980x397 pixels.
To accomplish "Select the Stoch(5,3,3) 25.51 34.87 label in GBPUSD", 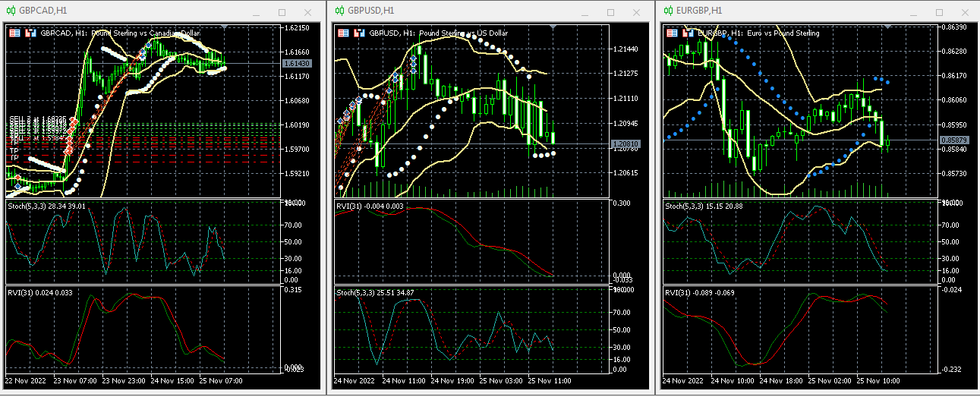I will (x=375, y=292).
